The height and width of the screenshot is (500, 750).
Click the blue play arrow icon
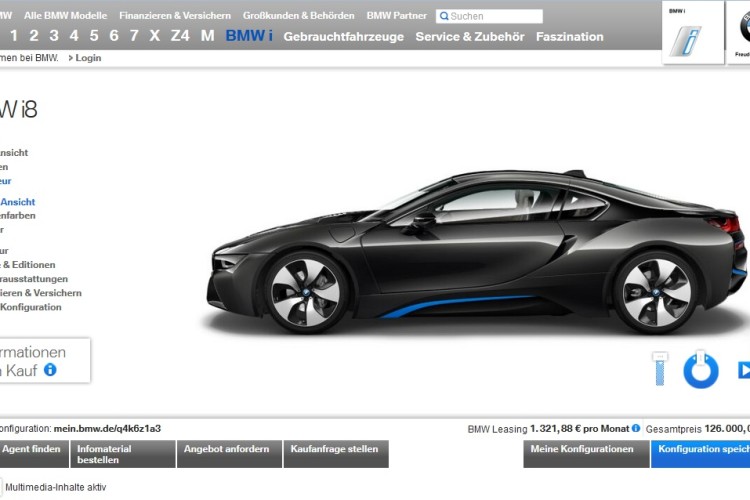744,370
